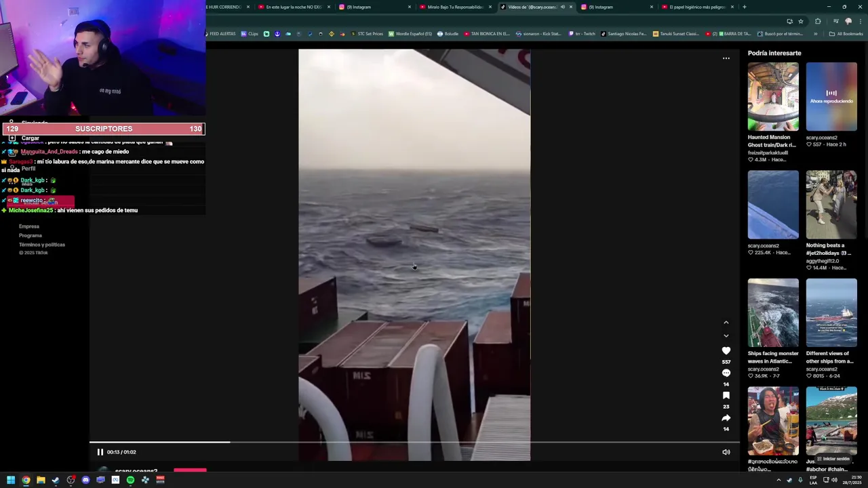868x488 pixels.
Task: Bookmark this page with the star icon
Action: coord(800,21)
